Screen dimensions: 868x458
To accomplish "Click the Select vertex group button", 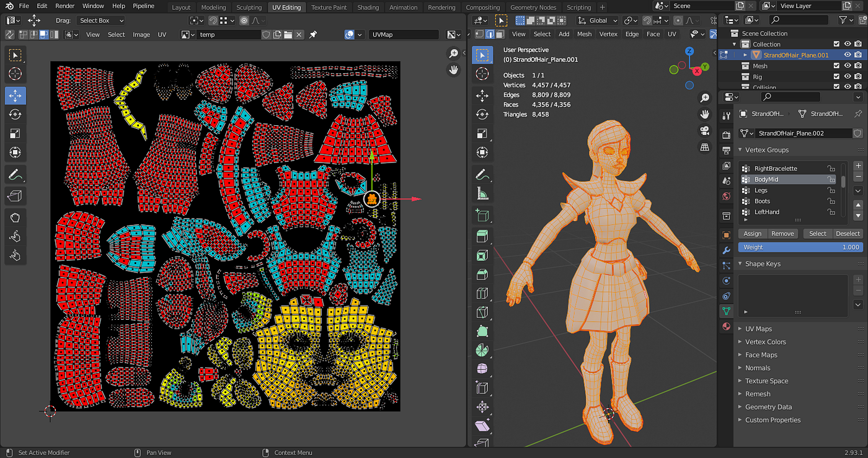I will coord(818,234).
